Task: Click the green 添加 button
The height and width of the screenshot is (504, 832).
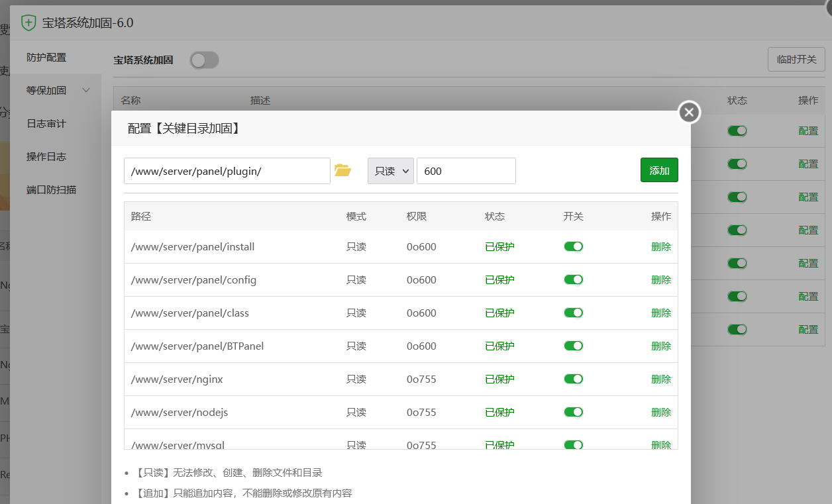Action: point(659,170)
